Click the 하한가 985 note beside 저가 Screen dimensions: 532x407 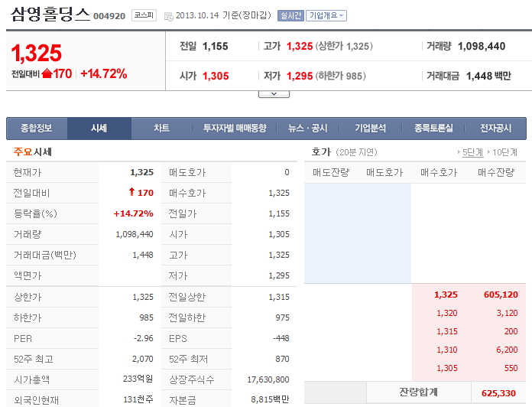341,76
